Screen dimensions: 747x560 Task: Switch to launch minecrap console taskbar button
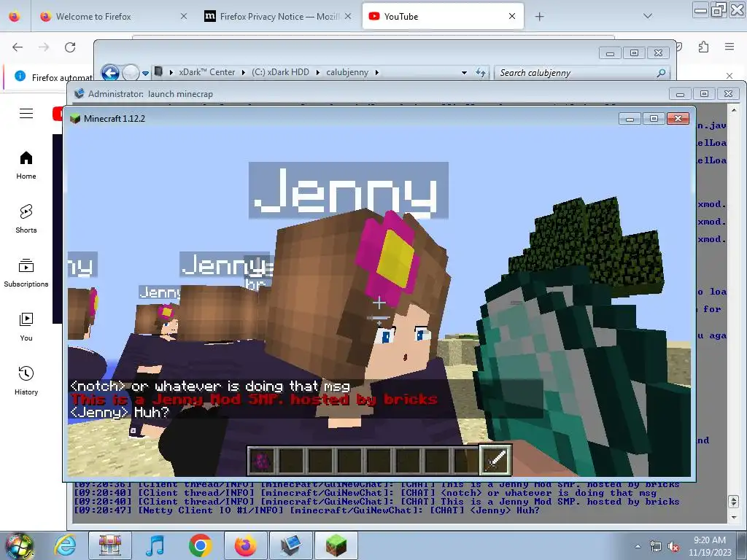pos(290,545)
